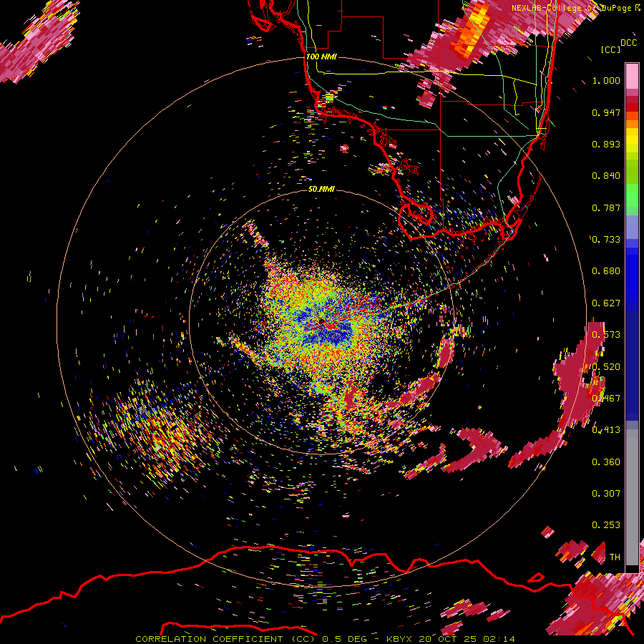Viewport: 644px width, 644px height.
Task: Click the 100 NMI range ring label
Action: click(x=321, y=57)
